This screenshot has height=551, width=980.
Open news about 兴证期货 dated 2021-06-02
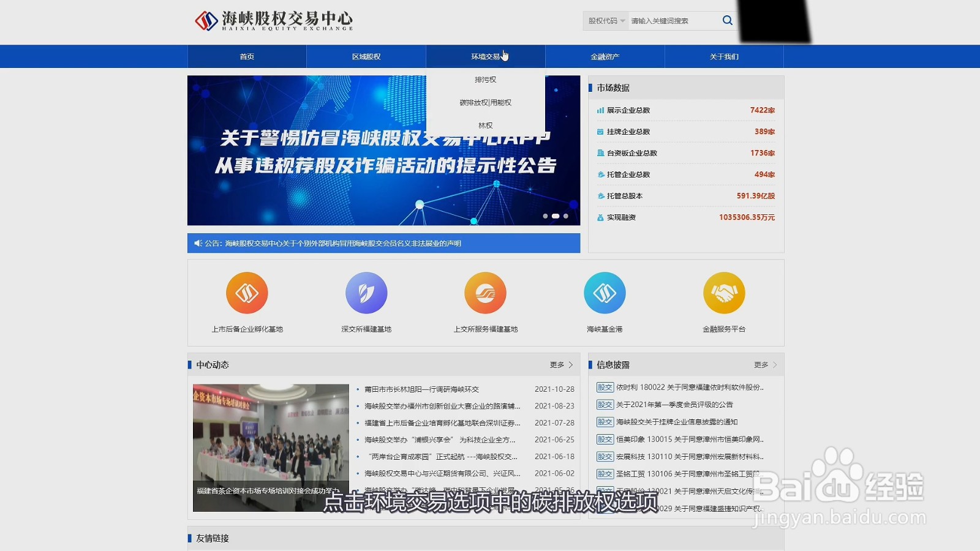(x=442, y=473)
